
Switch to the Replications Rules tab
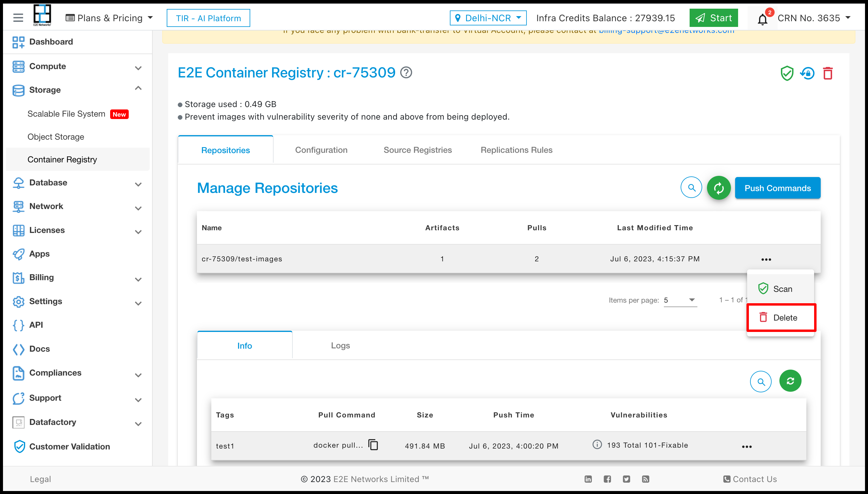(516, 150)
